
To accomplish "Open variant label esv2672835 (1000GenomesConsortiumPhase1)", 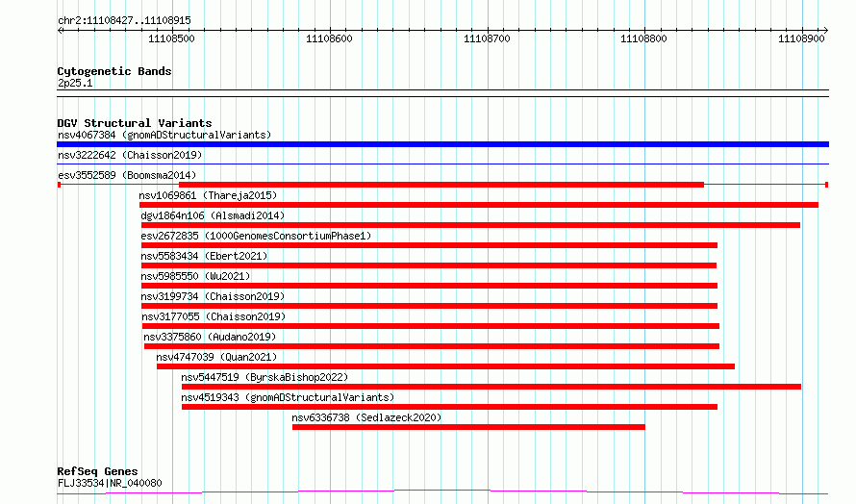I will coord(256,236).
